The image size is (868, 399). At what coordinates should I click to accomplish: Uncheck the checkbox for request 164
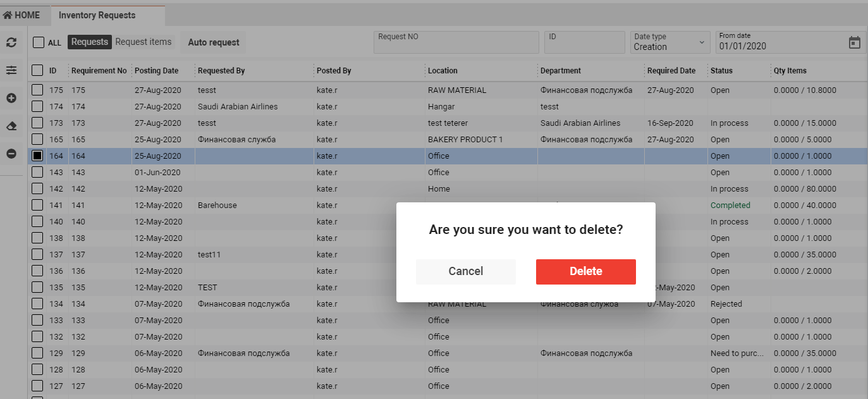[37, 156]
